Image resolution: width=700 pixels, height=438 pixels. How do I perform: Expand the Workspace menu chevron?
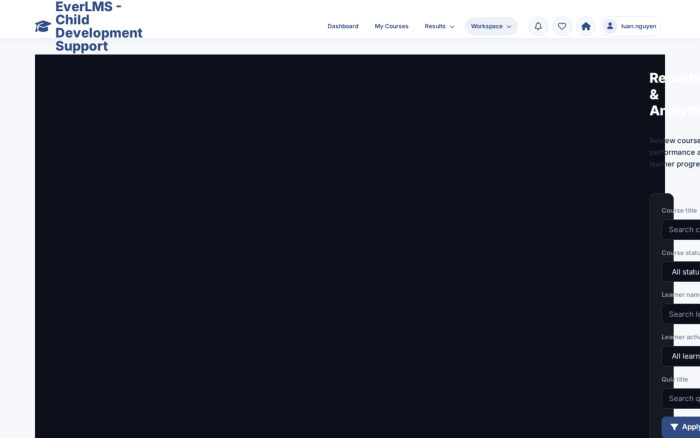(x=509, y=27)
